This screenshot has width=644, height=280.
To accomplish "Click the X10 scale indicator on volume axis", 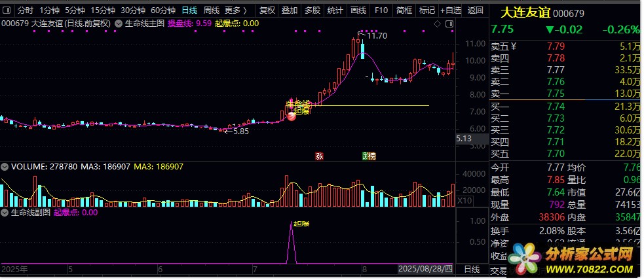I will coord(463,200).
